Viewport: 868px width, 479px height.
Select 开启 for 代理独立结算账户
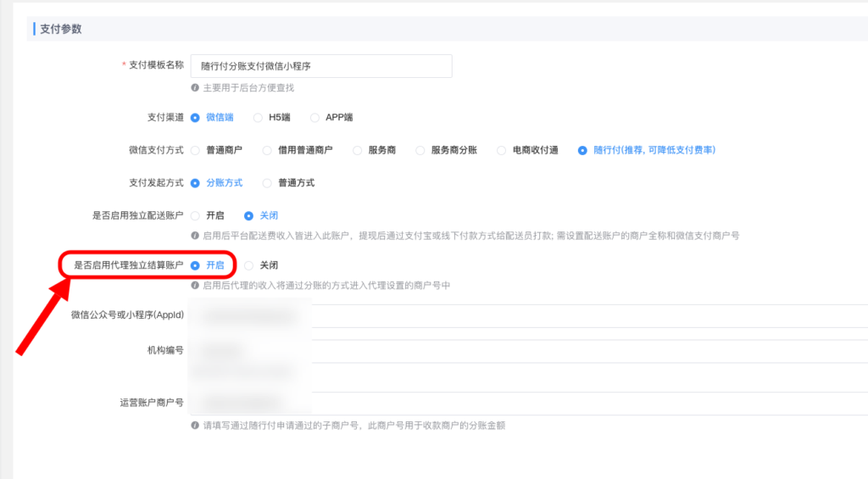pyautogui.click(x=195, y=265)
